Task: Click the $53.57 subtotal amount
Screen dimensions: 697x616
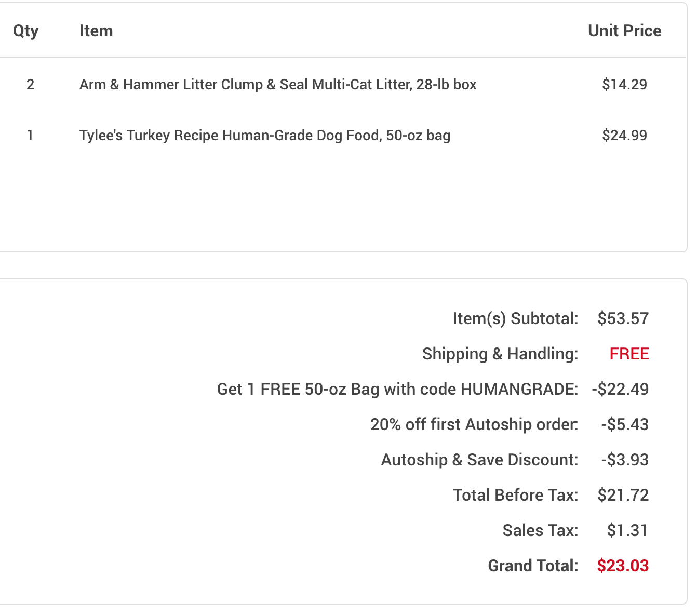Action: pyautogui.click(x=623, y=318)
